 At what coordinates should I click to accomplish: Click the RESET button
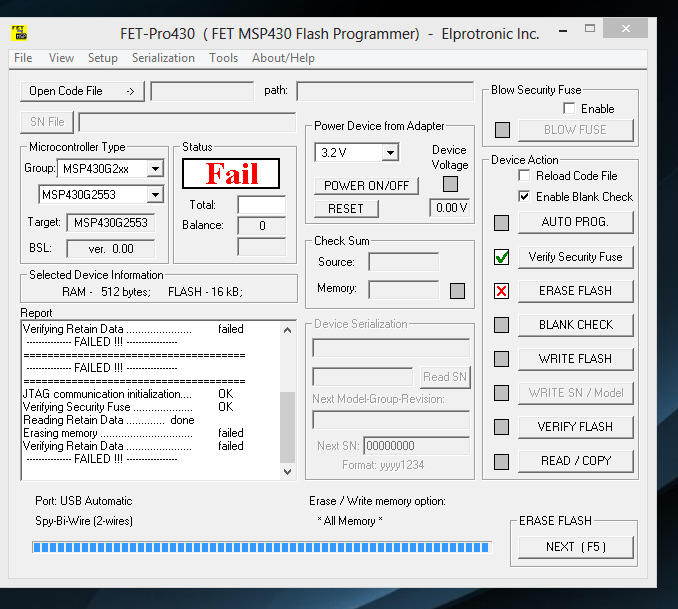pos(346,209)
